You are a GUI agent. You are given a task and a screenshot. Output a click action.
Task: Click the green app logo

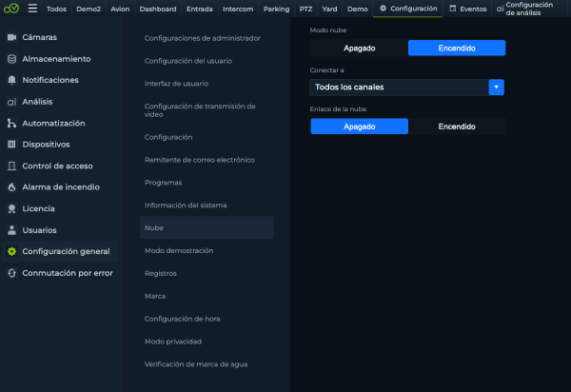tap(11, 8)
